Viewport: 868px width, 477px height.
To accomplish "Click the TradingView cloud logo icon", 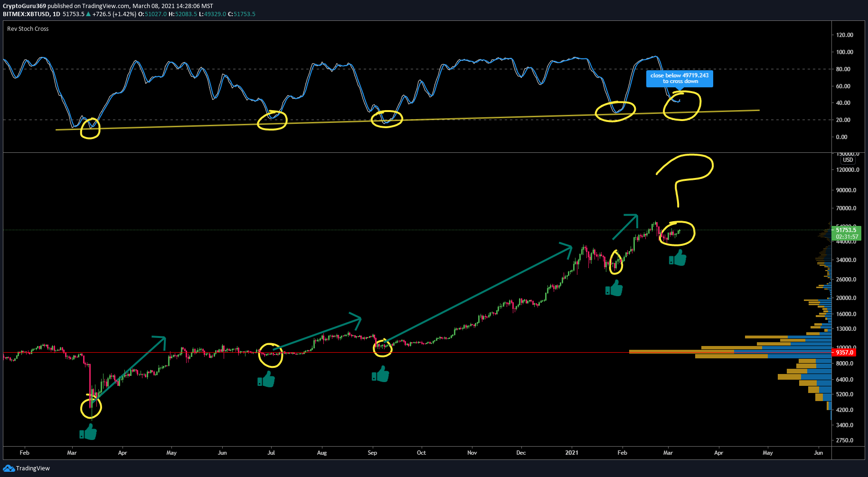I will [9, 468].
